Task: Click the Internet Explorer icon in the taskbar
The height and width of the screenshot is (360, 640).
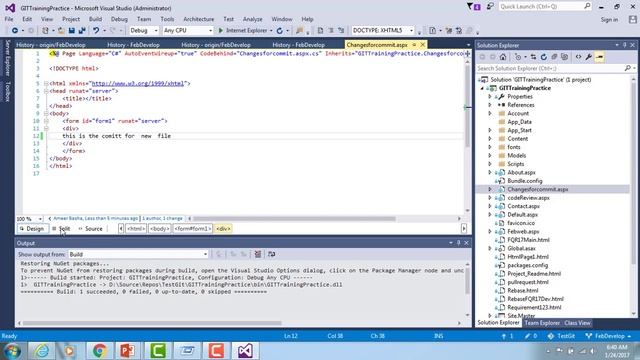Action: 41,351
